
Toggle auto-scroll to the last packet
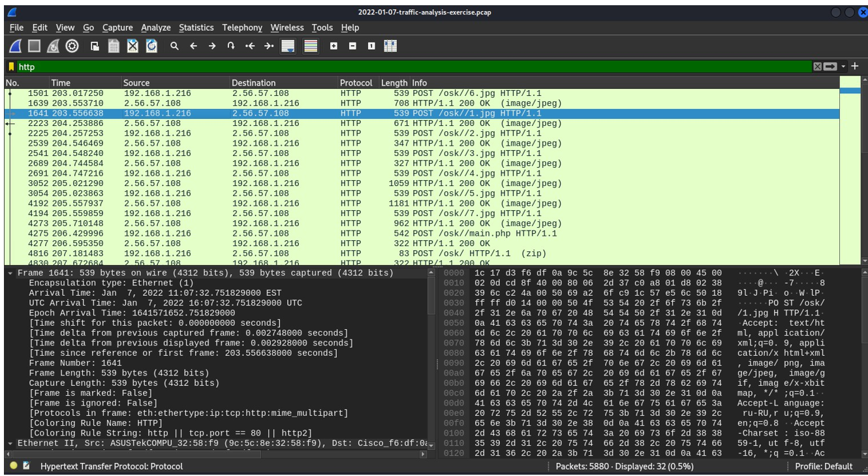[x=288, y=45]
